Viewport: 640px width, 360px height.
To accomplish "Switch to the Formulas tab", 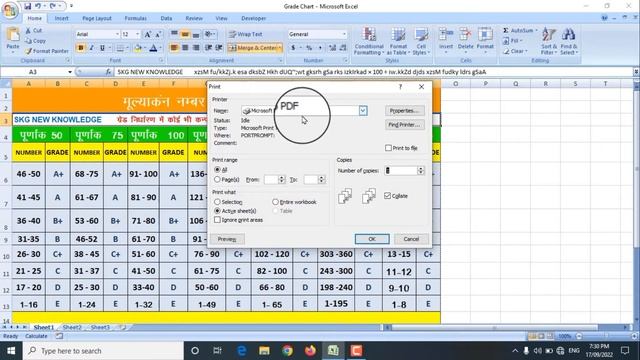I will point(136,18).
